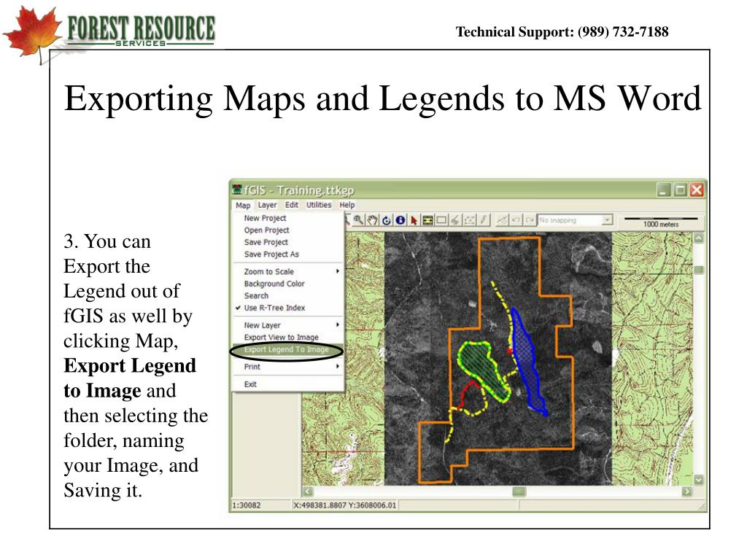Click the horizontal scrollbar left arrow

(x=308, y=491)
